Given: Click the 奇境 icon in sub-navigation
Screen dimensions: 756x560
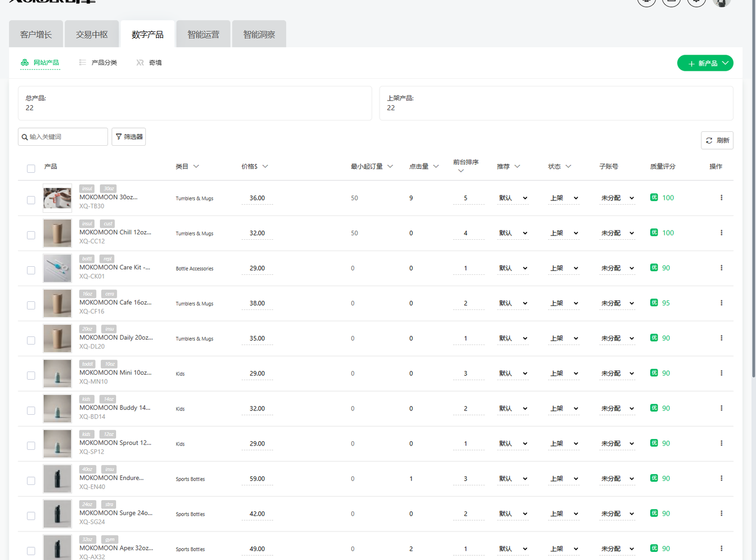Looking at the screenshot, I should pos(140,63).
